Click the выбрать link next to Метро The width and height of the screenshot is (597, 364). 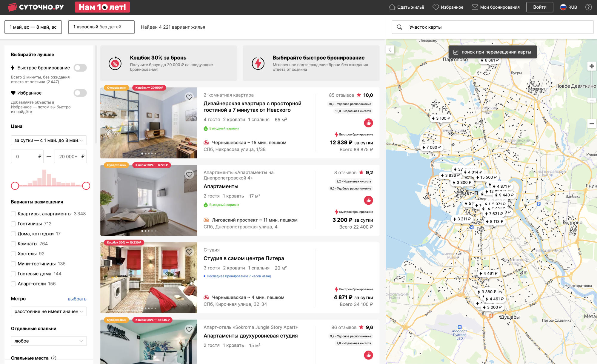(x=77, y=299)
